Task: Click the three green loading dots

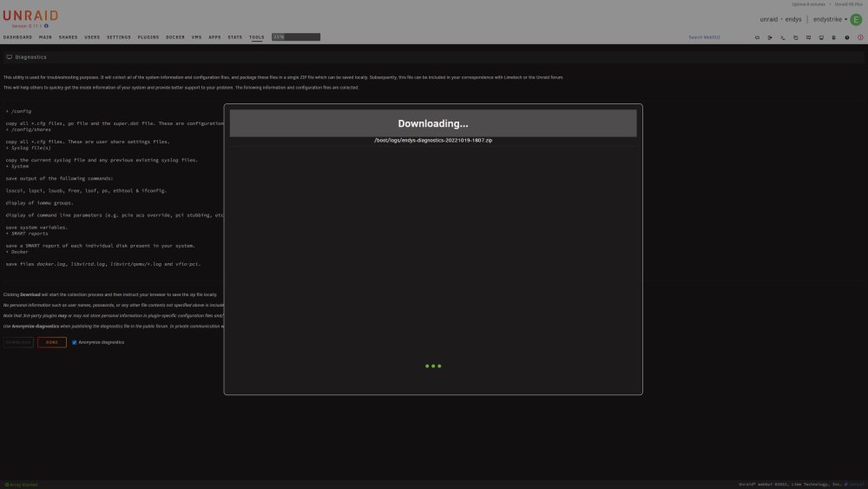Action: [433, 366]
